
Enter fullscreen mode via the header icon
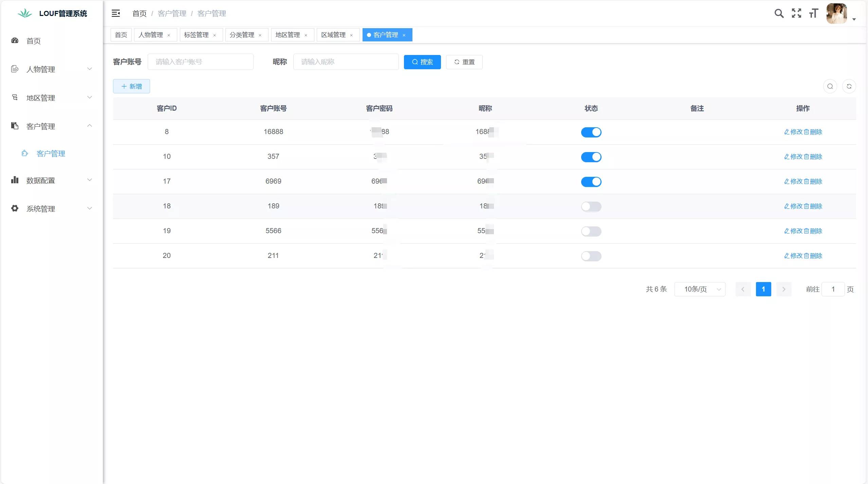796,13
